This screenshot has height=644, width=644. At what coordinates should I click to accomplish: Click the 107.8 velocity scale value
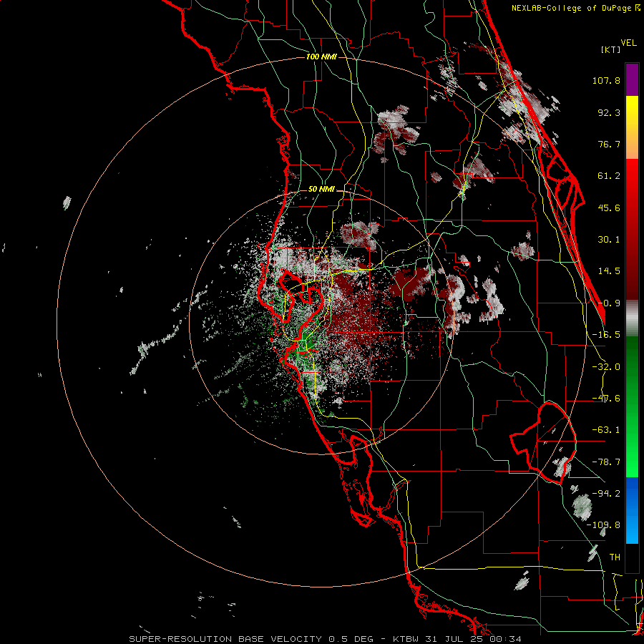(x=606, y=80)
